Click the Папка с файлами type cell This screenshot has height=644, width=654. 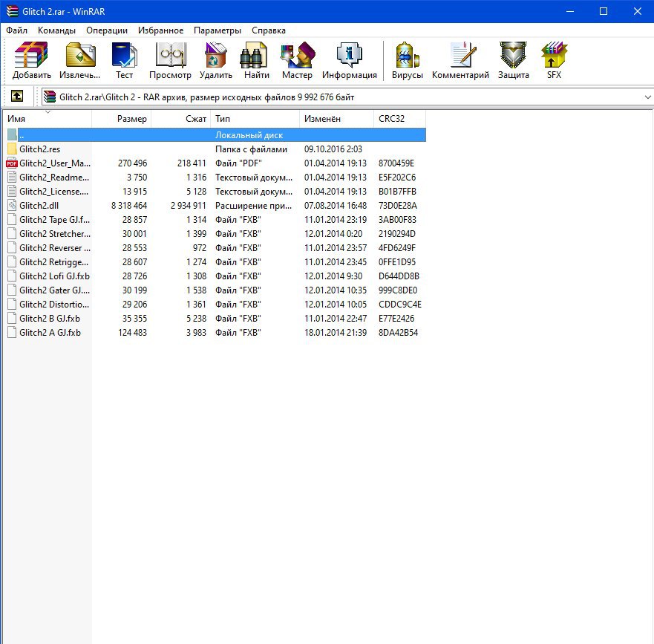(x=251, y=149)
